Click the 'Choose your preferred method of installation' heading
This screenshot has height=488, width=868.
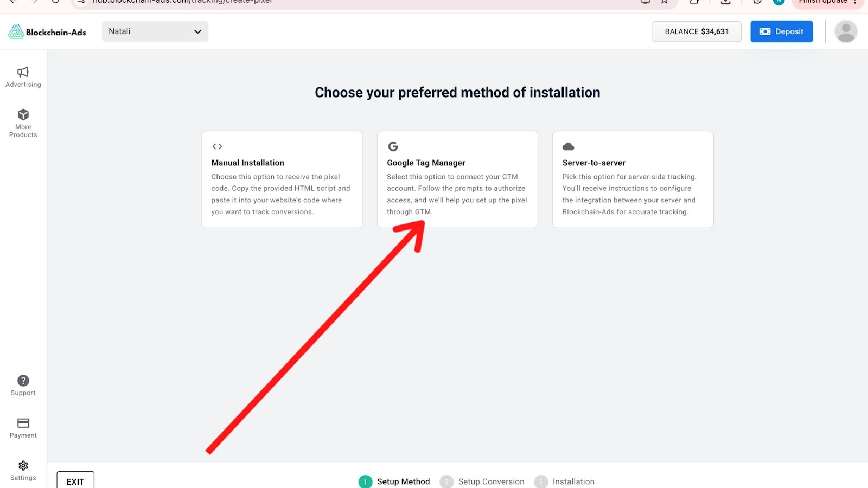(457, 93)
